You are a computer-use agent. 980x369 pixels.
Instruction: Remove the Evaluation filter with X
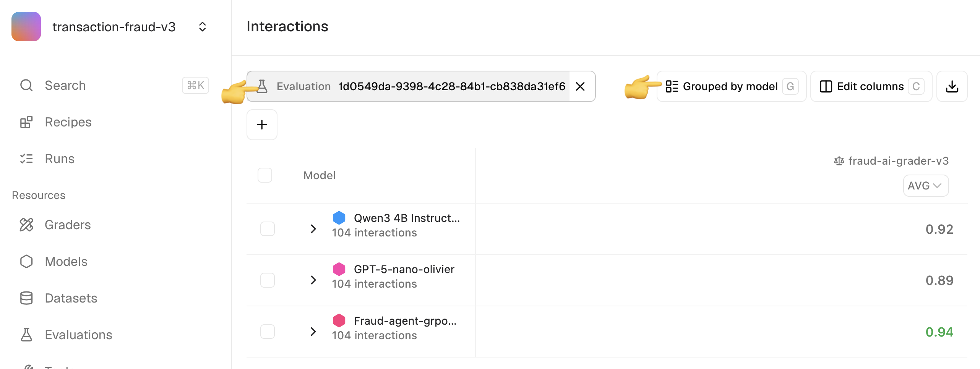tap(580, 87)
